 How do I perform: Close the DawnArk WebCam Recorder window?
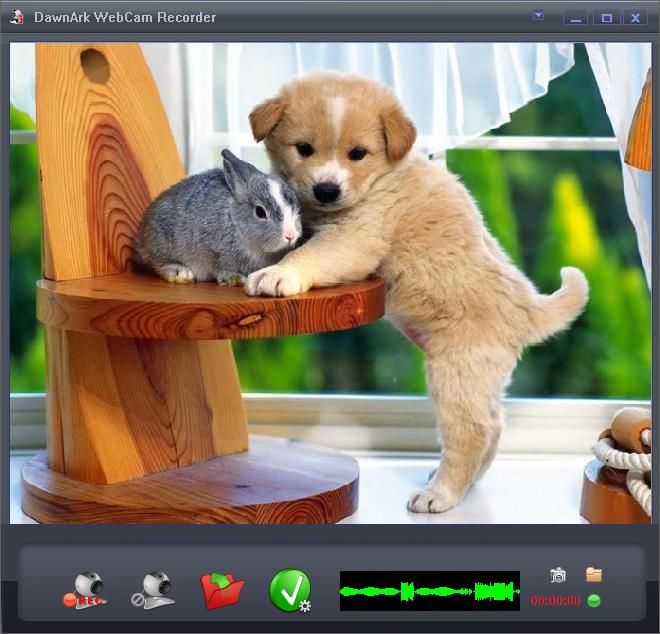pos(635,18)
